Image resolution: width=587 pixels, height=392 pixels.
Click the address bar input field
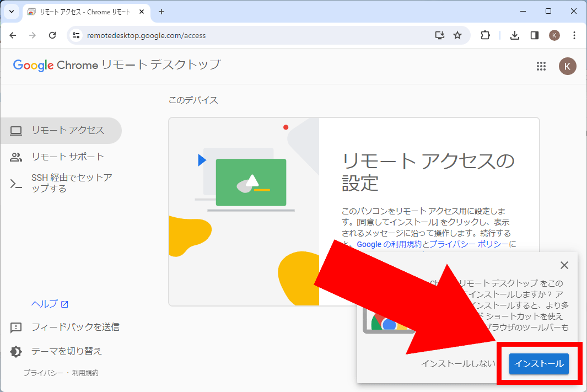(220, 35)
